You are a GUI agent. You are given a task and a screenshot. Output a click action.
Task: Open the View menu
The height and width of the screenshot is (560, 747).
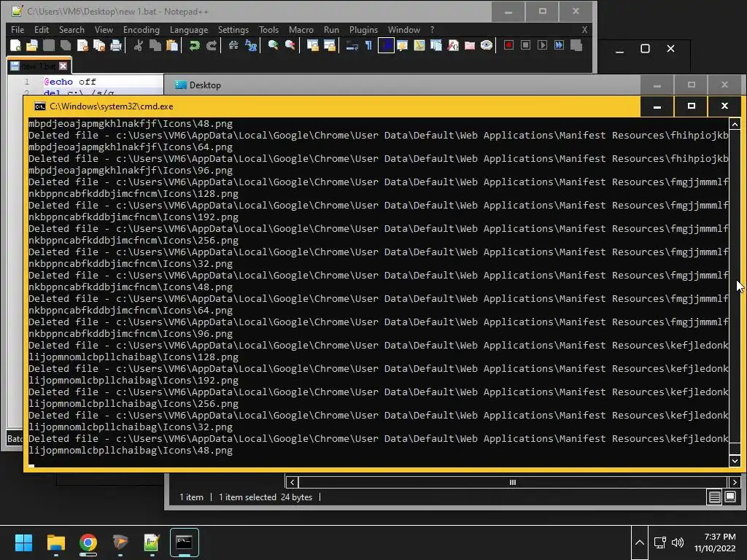[104, 29]
